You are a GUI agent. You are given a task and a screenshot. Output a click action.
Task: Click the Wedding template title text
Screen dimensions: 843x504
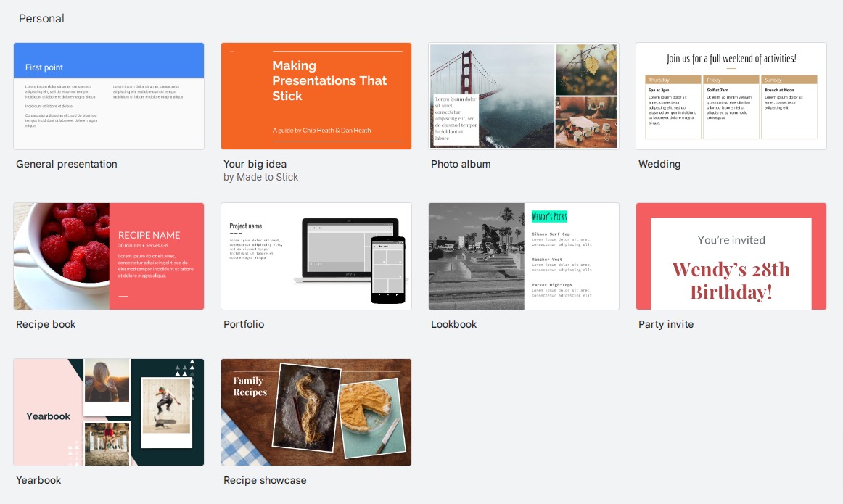659,164
